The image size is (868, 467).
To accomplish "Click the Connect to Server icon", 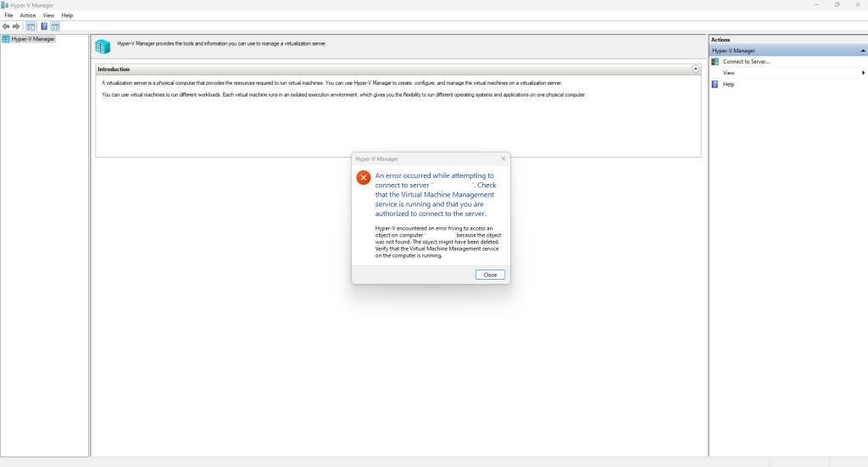I will tap(715, 61).
